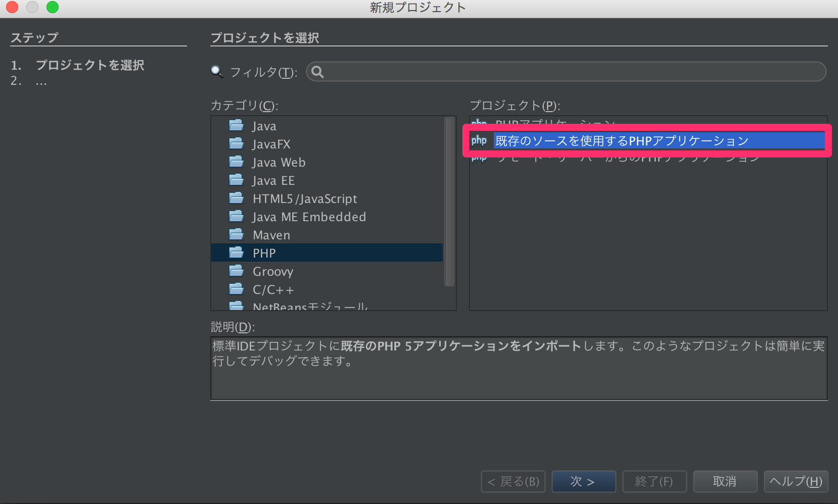This screenshot has width=838, height=504.
Task: Click the magnifier icon in the filter field
Action: click(317, 72)
